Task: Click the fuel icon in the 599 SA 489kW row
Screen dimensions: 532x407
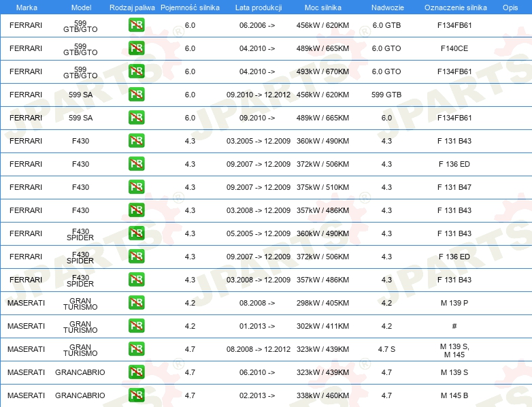Action: [136, 118]
